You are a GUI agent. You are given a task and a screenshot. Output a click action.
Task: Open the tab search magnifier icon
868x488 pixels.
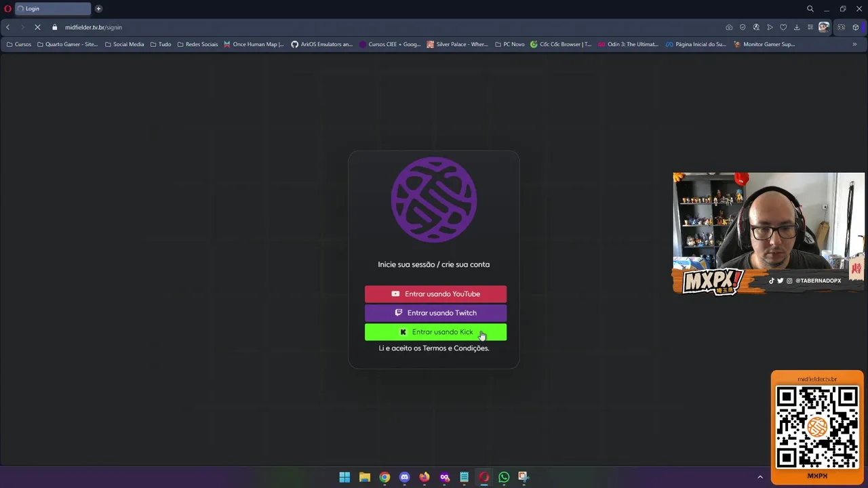810,9
